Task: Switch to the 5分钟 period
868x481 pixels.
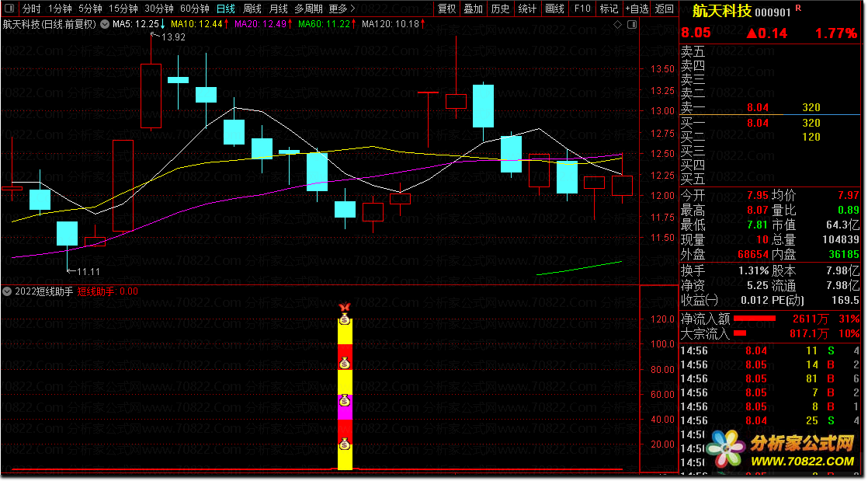Action: (x=90, y=9)
